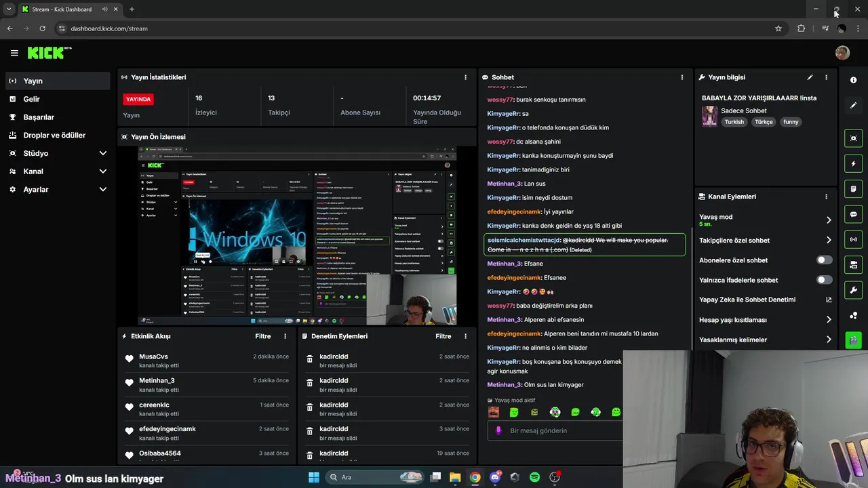Open Filtre in Etkinlik Akışı panel
The width and height of the screenshot is (868, 488).
pos(262,336)
